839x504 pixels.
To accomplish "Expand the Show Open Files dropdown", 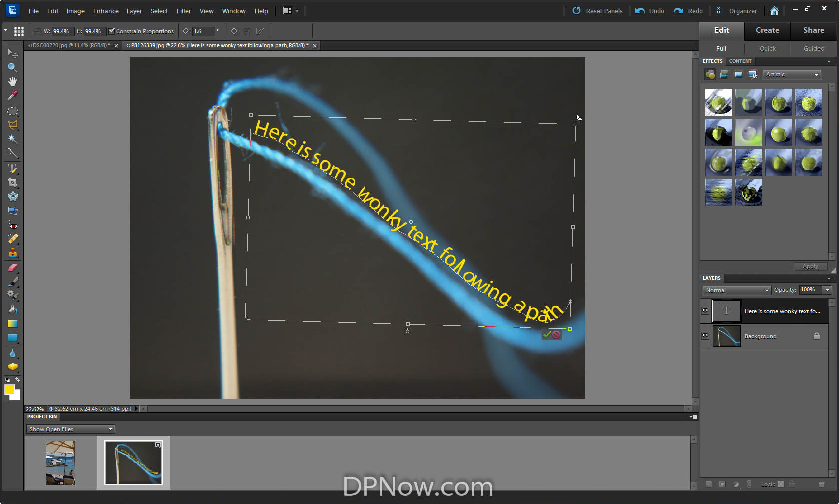I will click(70, 429).
